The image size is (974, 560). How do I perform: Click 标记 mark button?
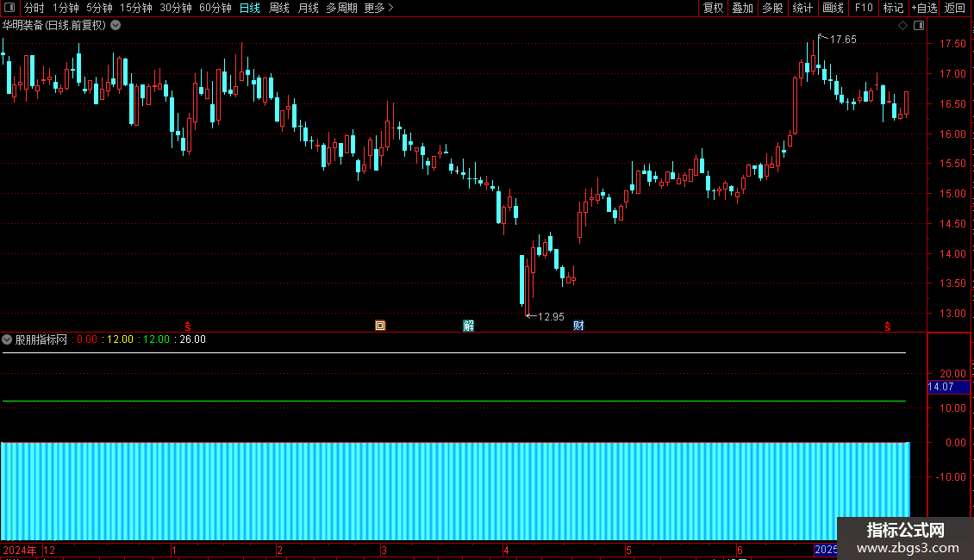pyautogui.click(x=893, y=8)
